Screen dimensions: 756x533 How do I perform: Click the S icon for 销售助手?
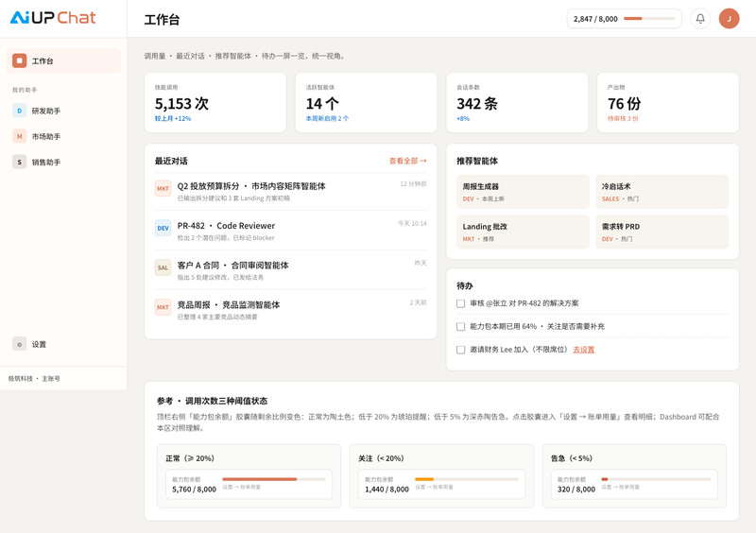pos(19,162)
